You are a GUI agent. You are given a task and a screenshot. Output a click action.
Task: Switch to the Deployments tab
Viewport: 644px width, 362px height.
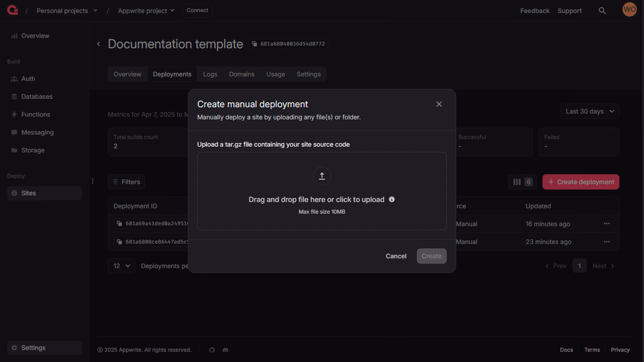172,74
